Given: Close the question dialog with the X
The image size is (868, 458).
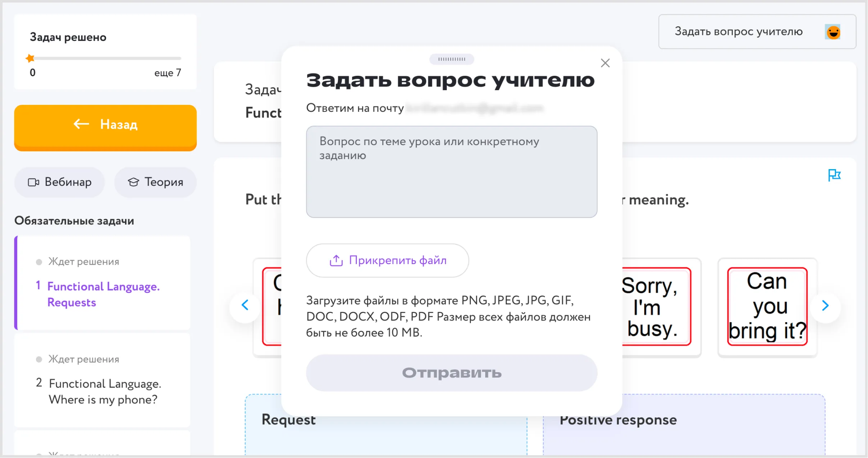Looking at the screenshot, I should pyautogui.click(x=605, y=63).
